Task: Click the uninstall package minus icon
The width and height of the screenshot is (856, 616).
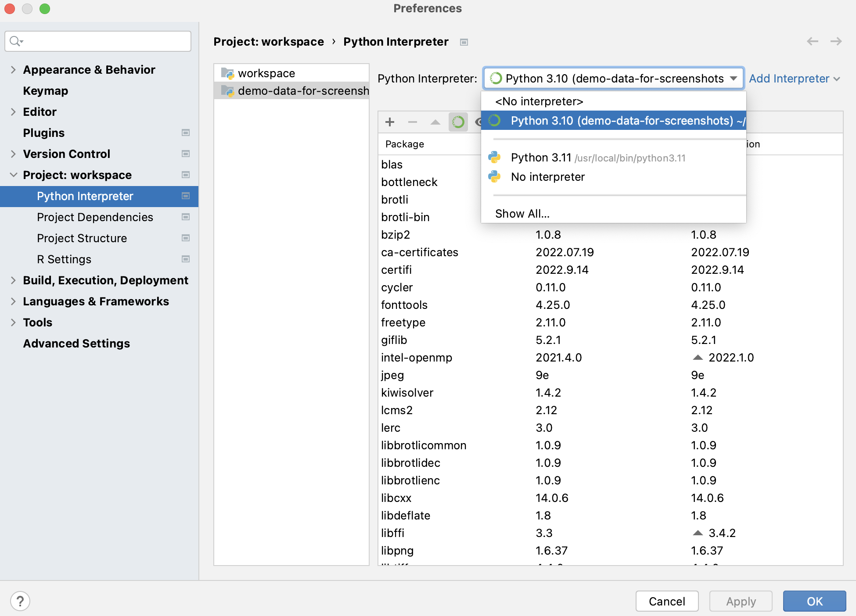Action: pos(413,122)
